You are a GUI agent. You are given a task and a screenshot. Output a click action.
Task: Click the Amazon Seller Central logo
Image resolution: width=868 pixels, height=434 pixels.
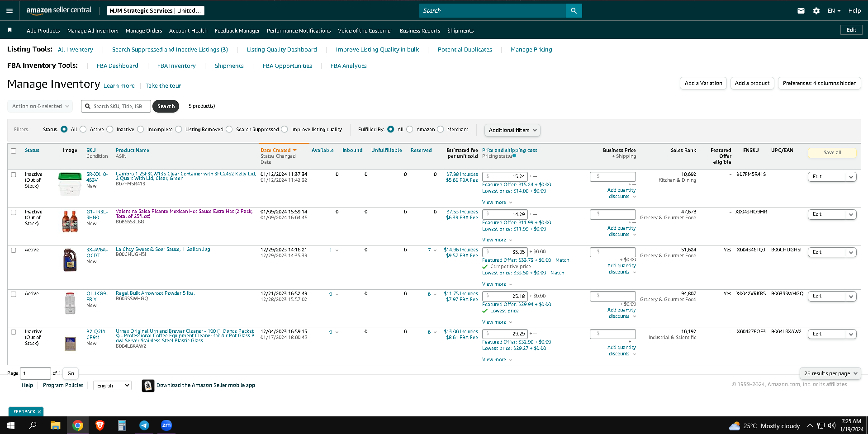click(59, 10)
